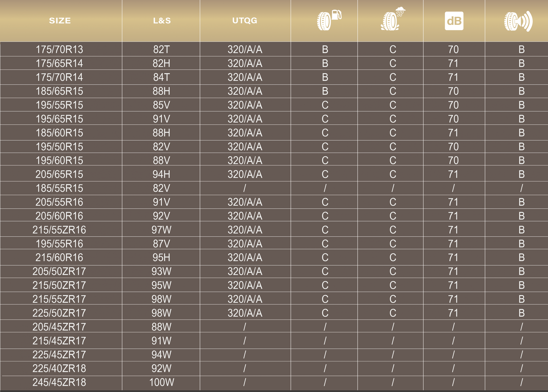Click load and speed value 91W

(162, 341)
